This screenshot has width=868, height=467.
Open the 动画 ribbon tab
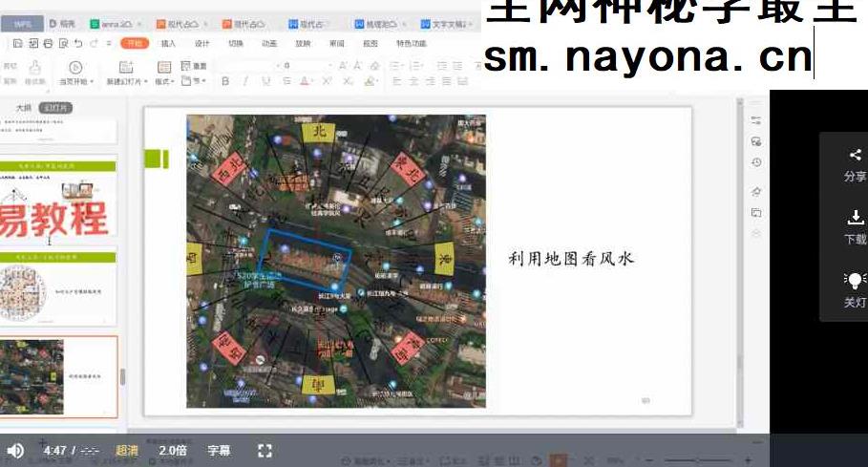pyautogui.click(x=269, y=43)
